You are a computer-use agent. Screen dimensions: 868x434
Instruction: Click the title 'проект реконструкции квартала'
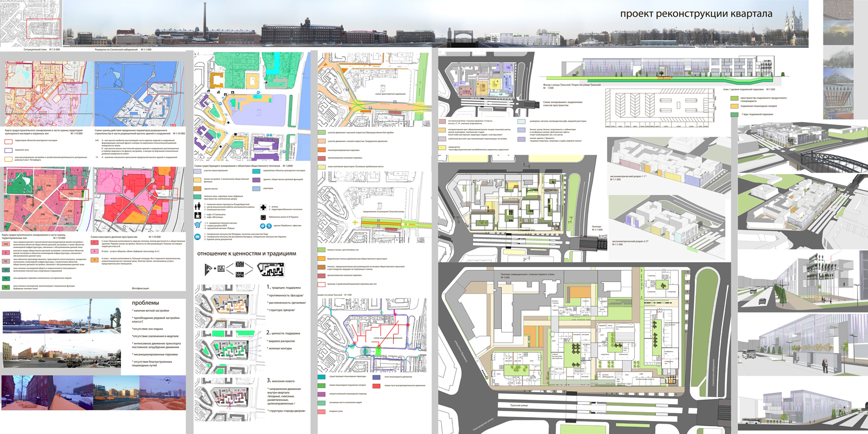pyautogui.click(x=696, y=14)
